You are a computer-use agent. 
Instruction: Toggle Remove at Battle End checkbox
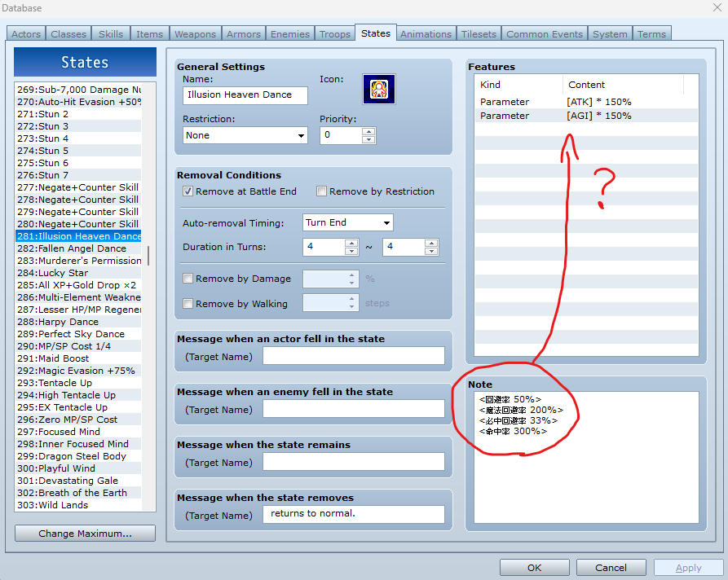click(x=188, y=191)
